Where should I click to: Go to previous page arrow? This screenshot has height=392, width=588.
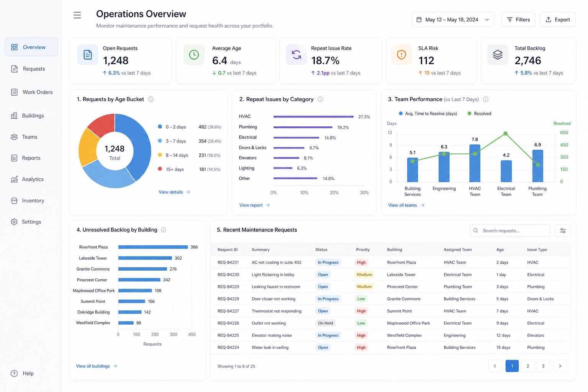(x=495, y=366)
